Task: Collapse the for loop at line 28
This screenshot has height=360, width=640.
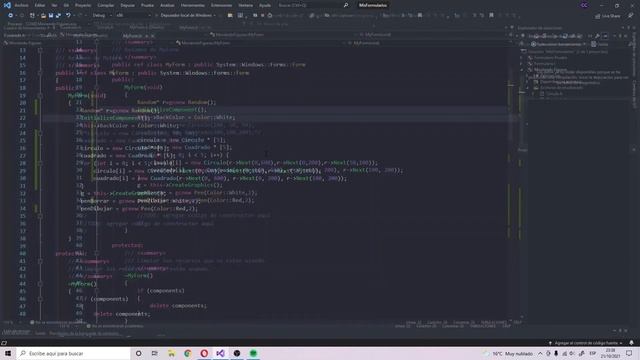Action: 40,163
